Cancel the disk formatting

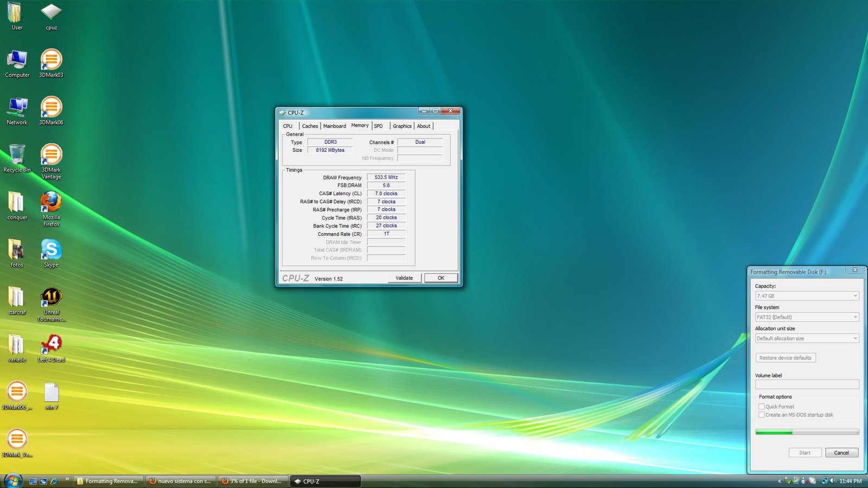(841, 453)
